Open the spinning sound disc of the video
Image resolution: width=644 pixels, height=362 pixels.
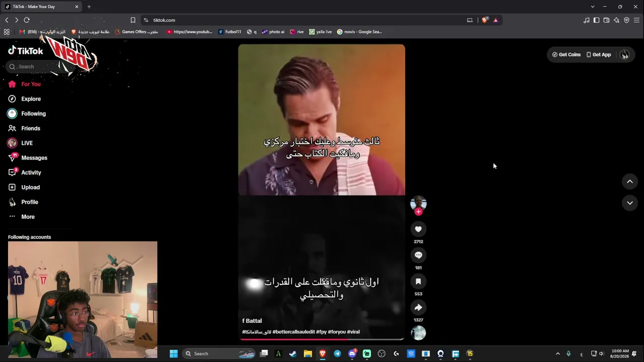tap(418, 332)
